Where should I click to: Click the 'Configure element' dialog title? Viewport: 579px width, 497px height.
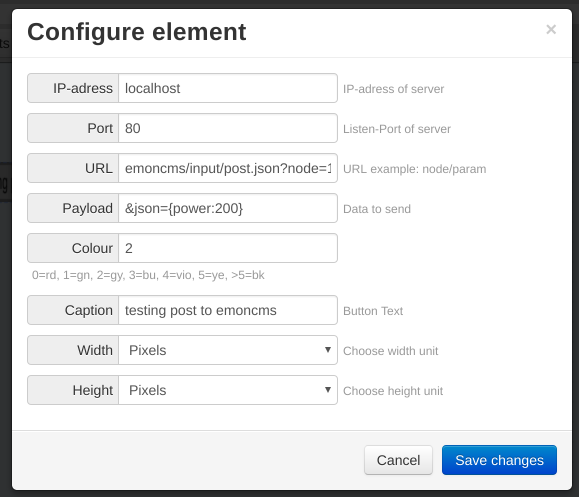[x=137, y=32]
